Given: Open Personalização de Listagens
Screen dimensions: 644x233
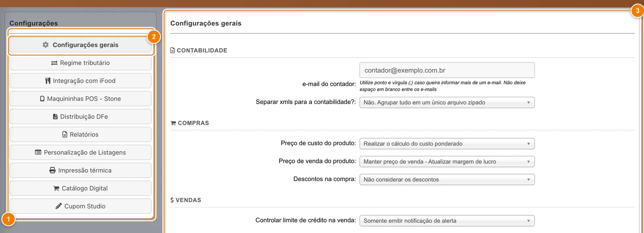Looking at the screenshot, I should coord(80,152).
